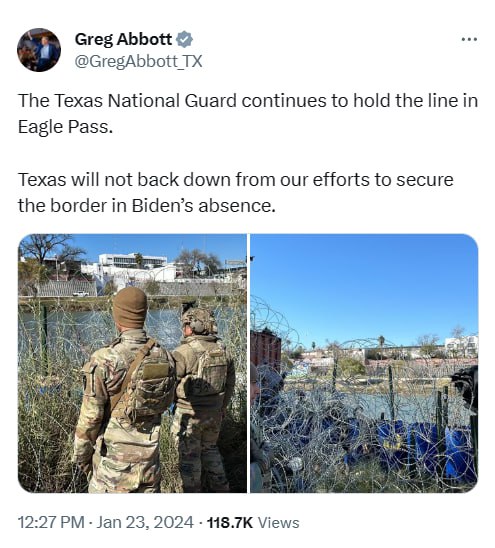This screenshot has height=548, width=495.
Task: Click the 118.7K view count number
Action: click(230, 523)
